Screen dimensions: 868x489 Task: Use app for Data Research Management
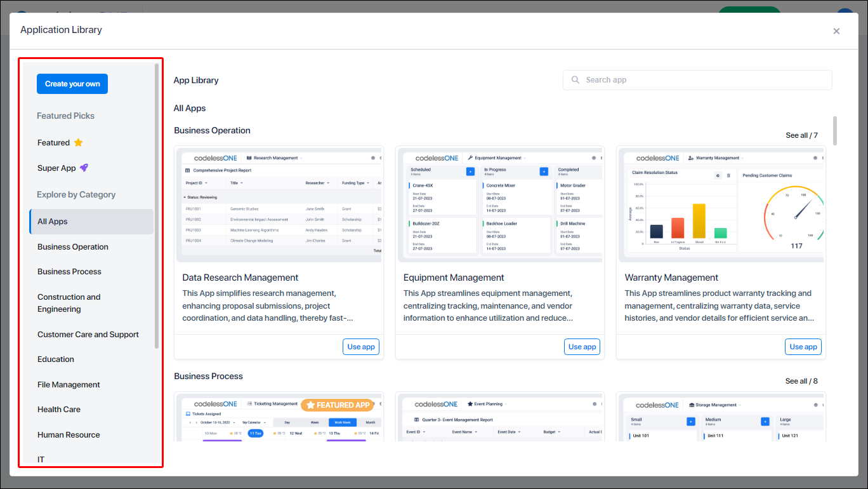[x=360, y=346]
